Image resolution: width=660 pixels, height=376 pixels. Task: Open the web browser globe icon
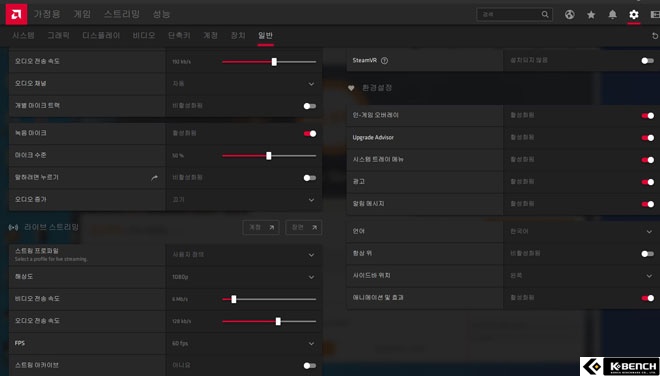click(x=570, y=15)
